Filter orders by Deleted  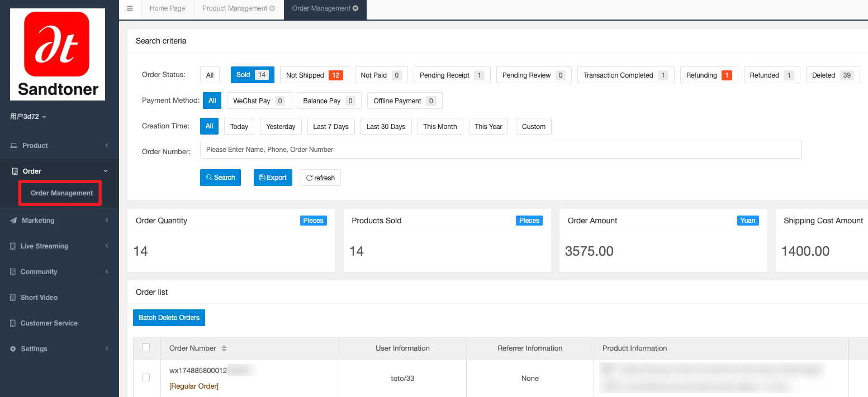coord(833,75)
